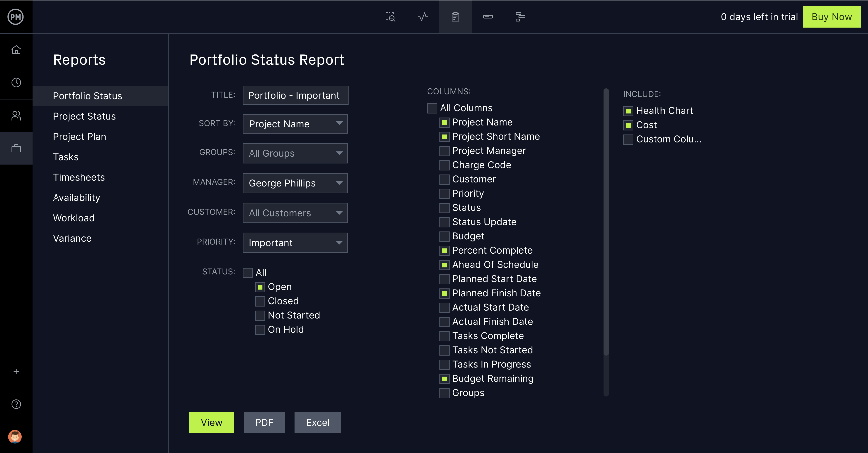Click the Gantt chart icon in top toolbar

[x=520, y=17]
